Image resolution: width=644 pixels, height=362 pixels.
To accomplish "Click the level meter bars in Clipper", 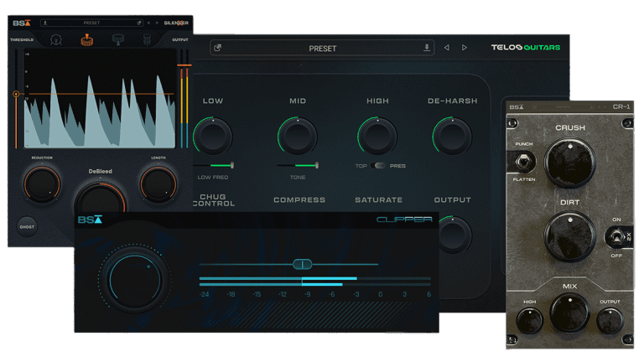I will pos(315,282).
